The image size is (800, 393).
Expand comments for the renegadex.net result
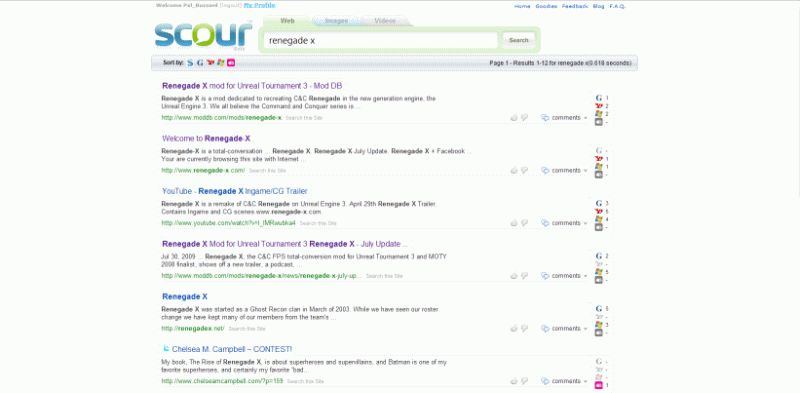pos(564,329)
